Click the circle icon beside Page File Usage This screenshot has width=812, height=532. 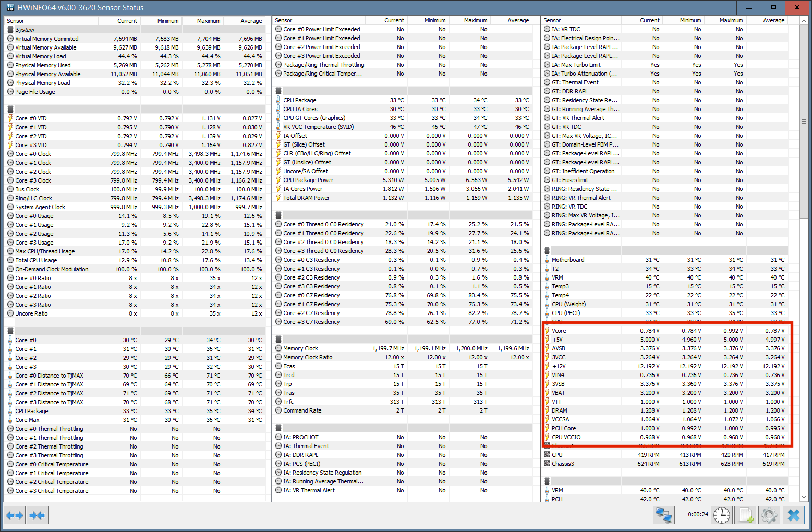[x=10, y=92]
